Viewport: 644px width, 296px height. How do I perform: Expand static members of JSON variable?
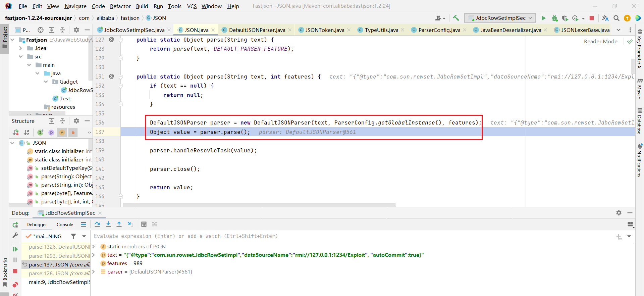94,246
